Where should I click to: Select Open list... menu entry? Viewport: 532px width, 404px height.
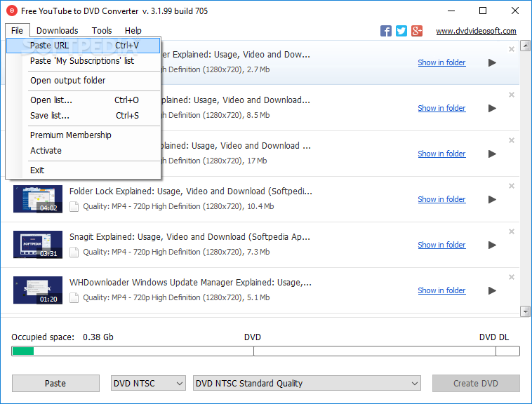tap(83, 100)
